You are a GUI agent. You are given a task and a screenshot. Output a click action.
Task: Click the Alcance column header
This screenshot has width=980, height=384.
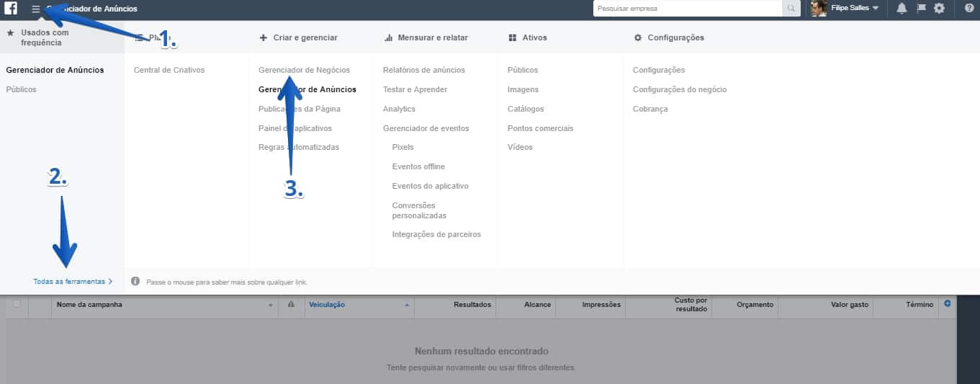[x=538, y=305]
